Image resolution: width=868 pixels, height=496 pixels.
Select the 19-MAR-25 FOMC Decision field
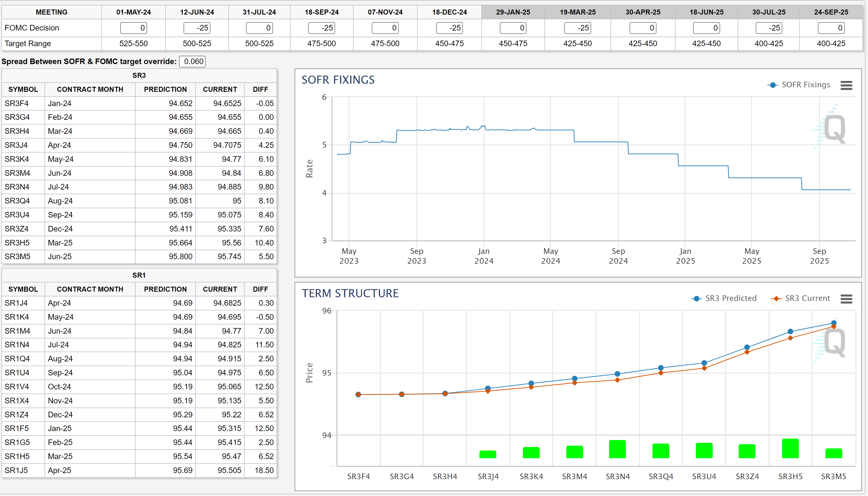point(577,28)
